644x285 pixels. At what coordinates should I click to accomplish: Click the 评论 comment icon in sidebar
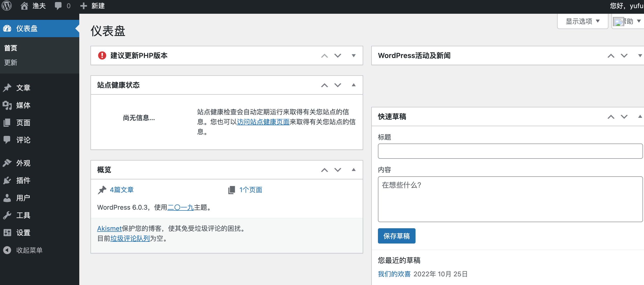coord(7,140)
